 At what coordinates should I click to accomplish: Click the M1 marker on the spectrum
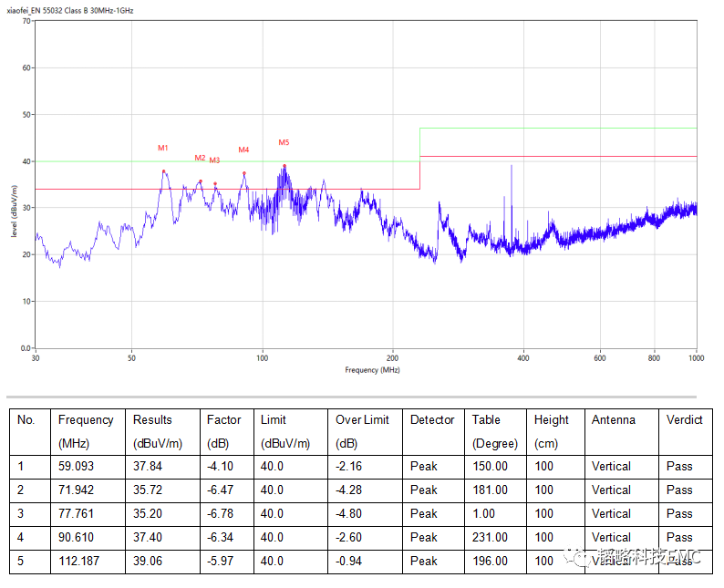pyautogui.click(x=163, y=148)
